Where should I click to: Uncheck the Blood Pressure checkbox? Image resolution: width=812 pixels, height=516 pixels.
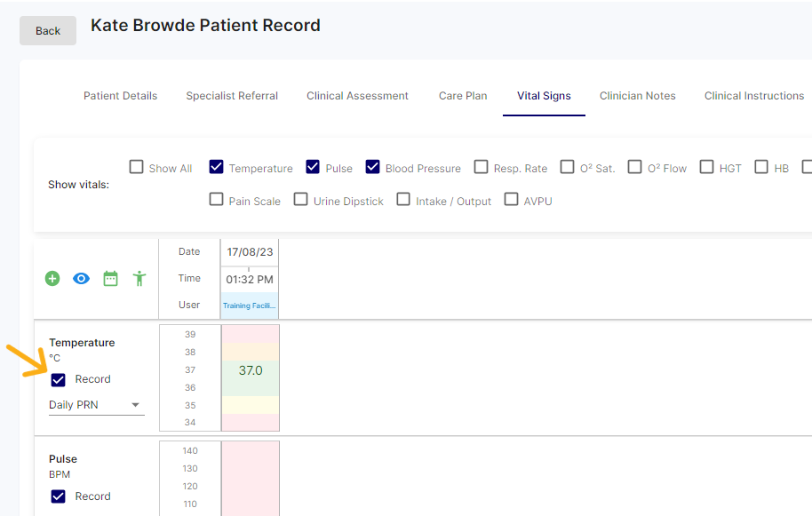[372, 167]
